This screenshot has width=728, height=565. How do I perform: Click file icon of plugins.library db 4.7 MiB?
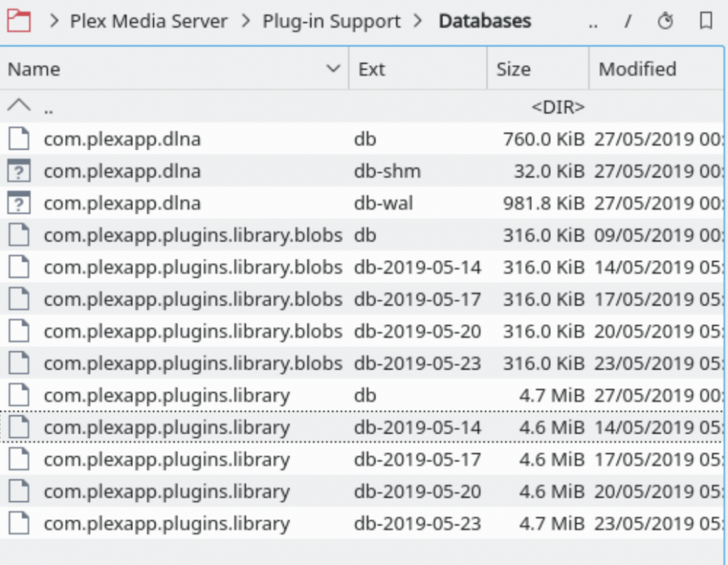tap(19, 395)
